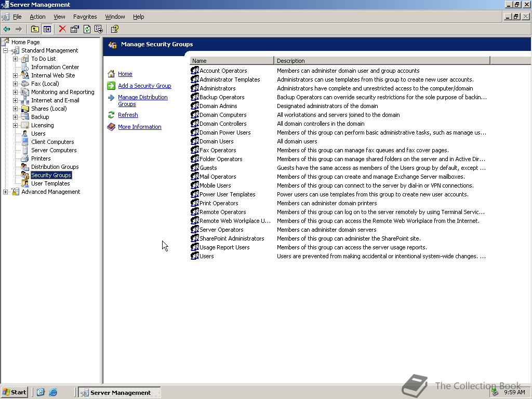This screenshot has width=532, height=399.
Task: Expand the Internet and E-mail node
Action: [15, 100]
